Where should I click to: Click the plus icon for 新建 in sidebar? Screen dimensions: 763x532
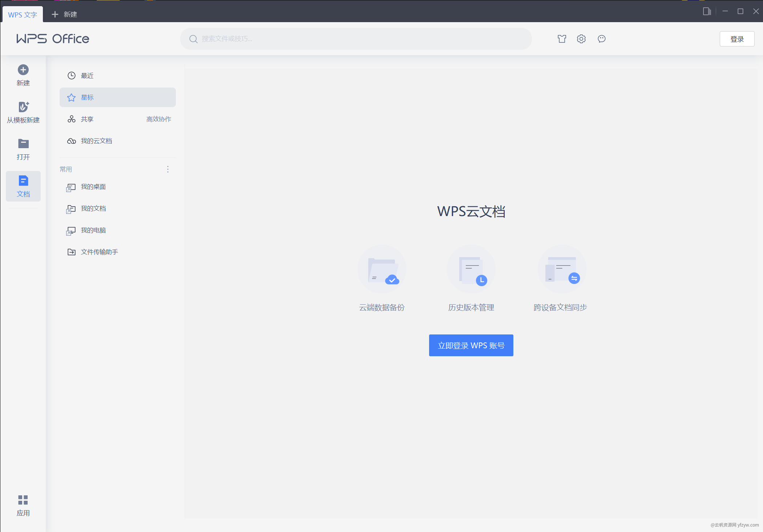tap(23, 70)
